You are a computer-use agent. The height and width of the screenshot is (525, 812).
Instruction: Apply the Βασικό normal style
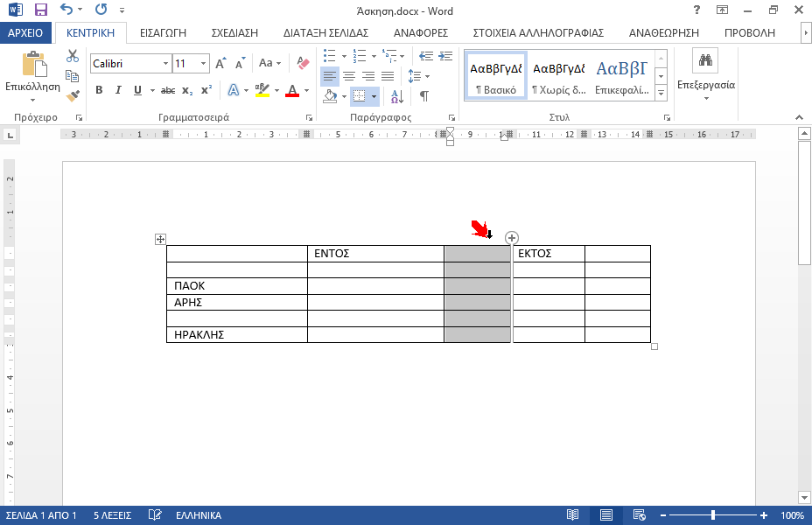[x=496, y=75]
